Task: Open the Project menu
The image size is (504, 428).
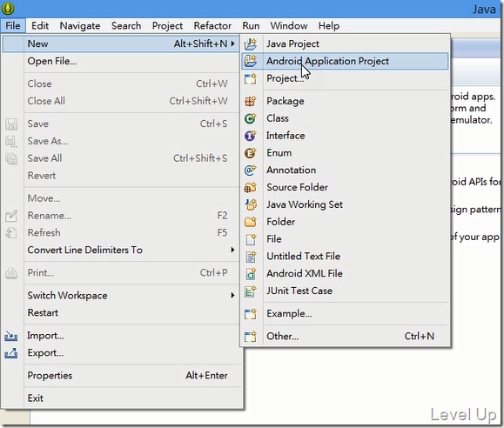Action: click(167, 26)
